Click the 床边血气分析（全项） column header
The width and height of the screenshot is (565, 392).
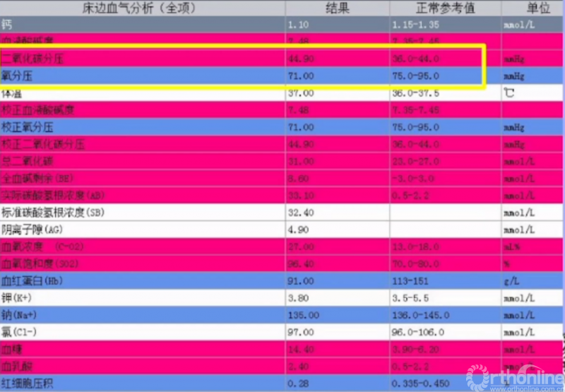click(142, 8)
